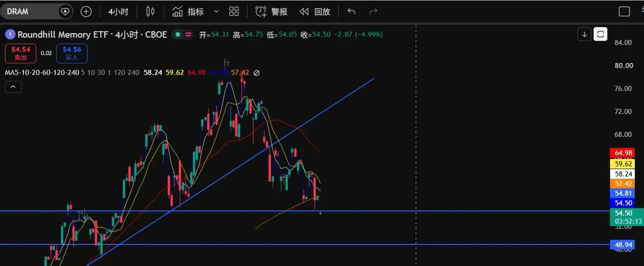Collapse the indicator legend with the up chevron
644x266 pixels.
[x=13, y=87]
